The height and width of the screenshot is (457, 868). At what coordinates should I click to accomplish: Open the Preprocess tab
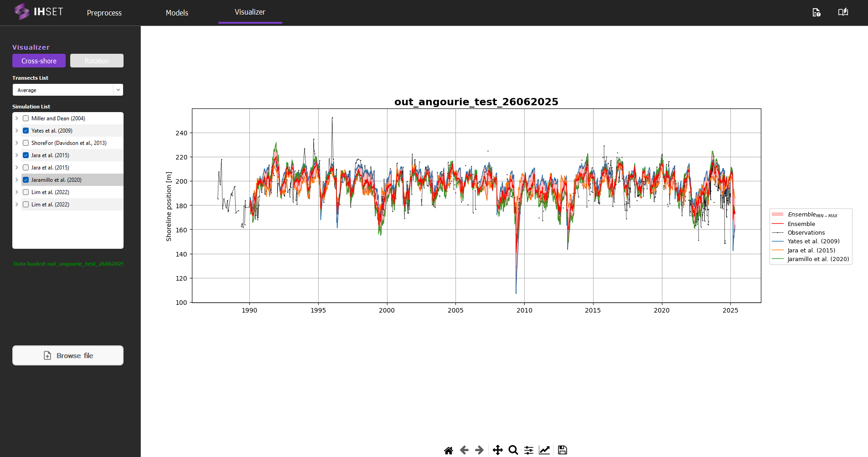(103, 13)
